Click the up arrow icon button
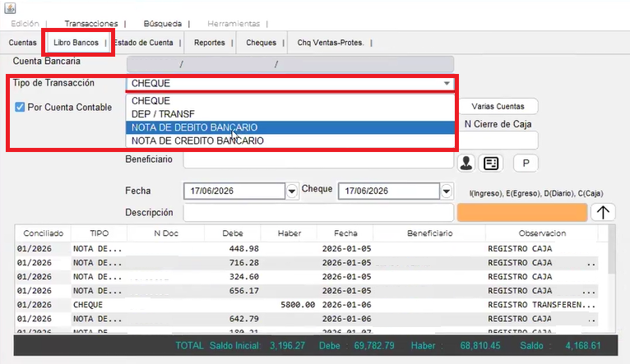This screenshot has height=364, width=630. coord(603,212)
